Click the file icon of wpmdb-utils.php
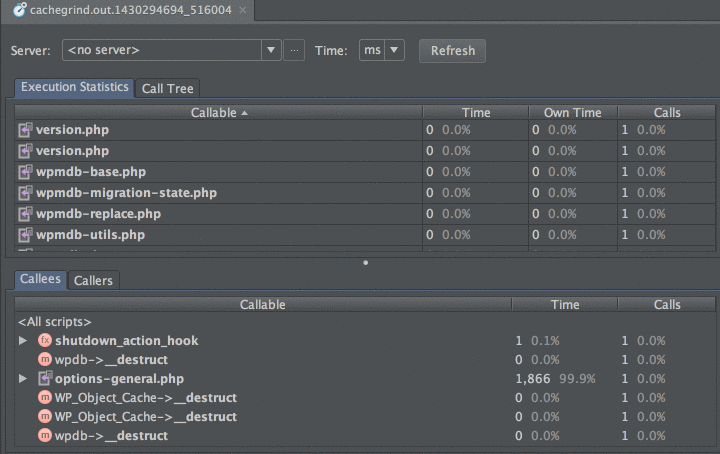The image size is (720, 454). pyautogui.click(x=25, y=235)
